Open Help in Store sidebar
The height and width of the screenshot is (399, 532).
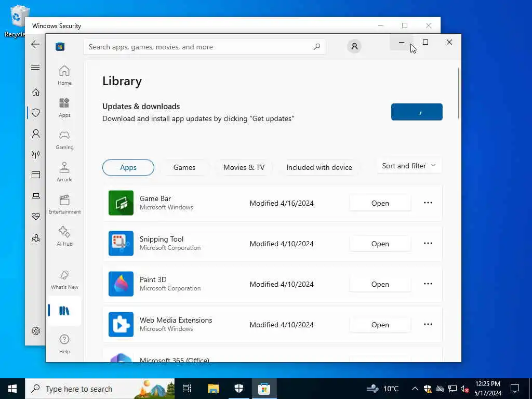(x=64, y=344)
